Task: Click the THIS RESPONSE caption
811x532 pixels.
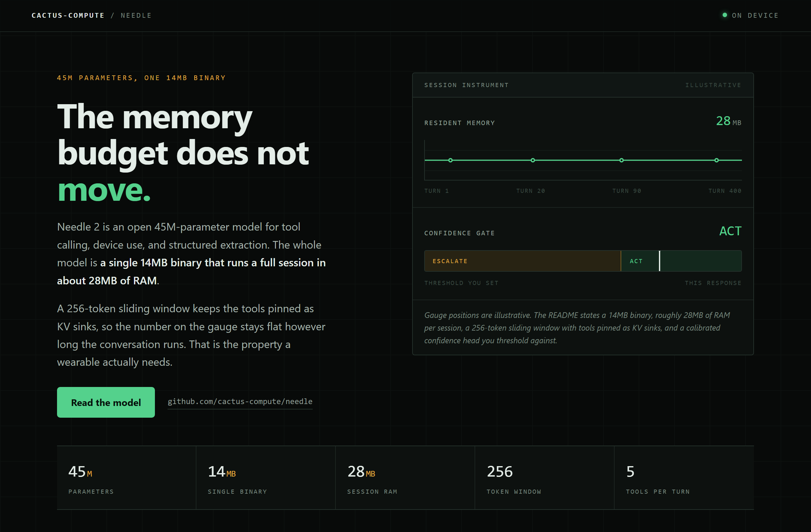Action: point(713,283)
